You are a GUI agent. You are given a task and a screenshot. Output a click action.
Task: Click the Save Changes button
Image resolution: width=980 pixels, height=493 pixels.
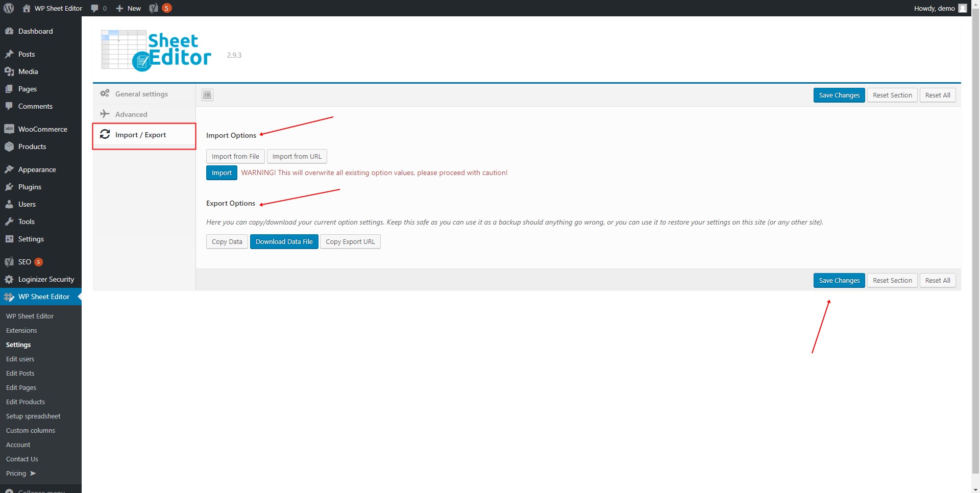(x=839, y=95)
